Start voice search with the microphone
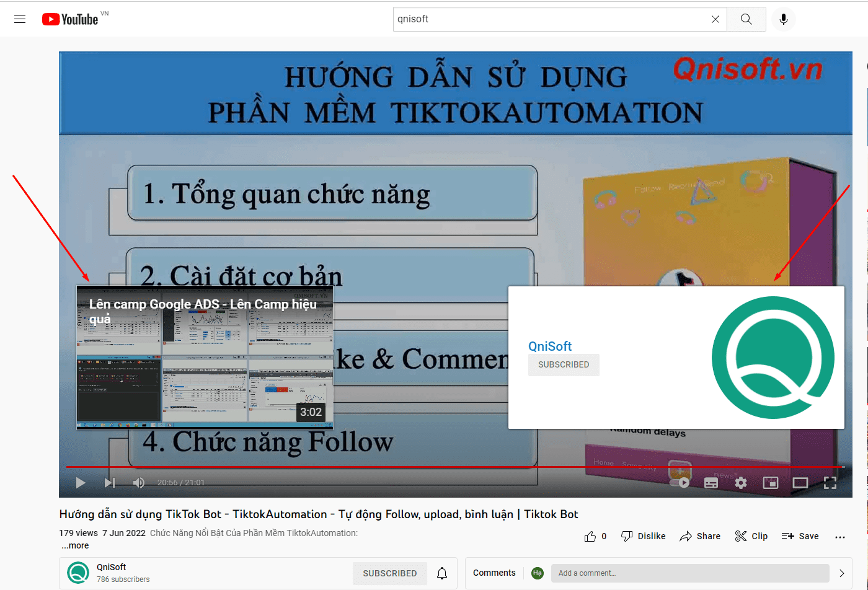Screen dimensions: 868x590 click(784, 19)
